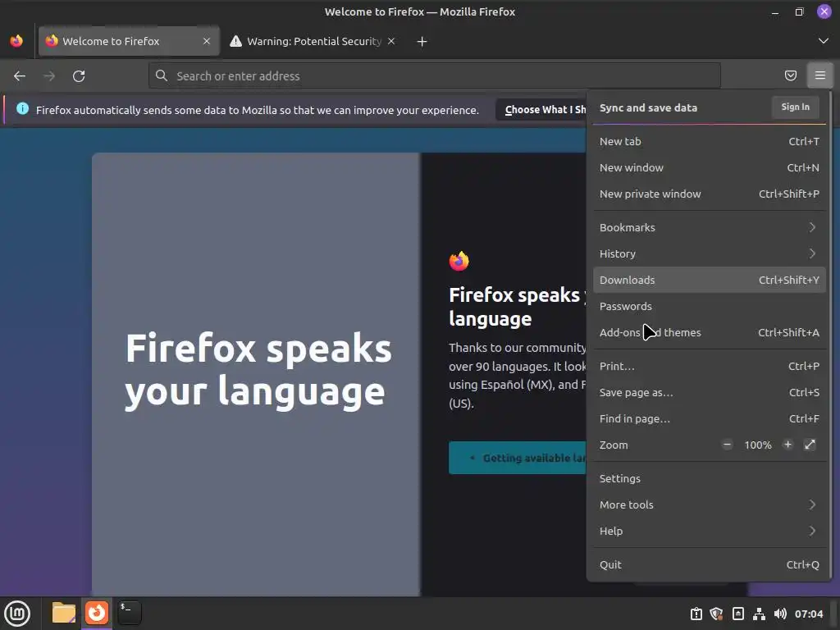Image resolution: width=840 pixels, height=630 pixels.
Task: Switch to Warning: Potential Security tab
Action: pos(313,41)
